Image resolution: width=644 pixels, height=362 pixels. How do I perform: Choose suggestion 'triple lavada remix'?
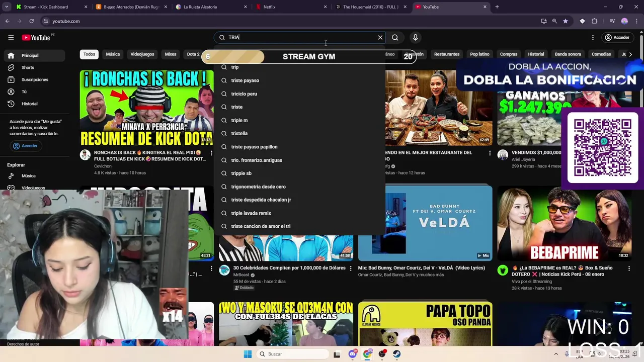300,213
